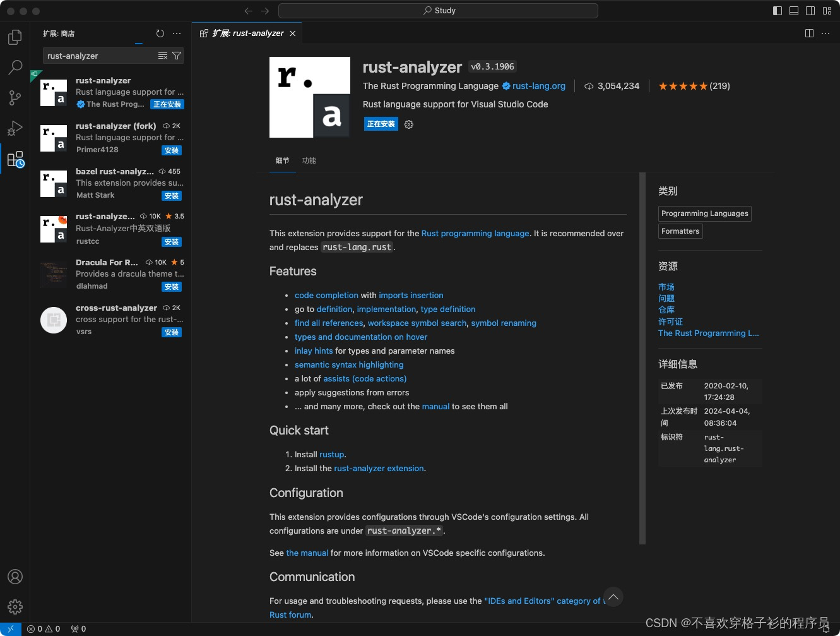Open the filter extensions dropdown
Screen dimensions: 840x636
(x=177, y=56)
